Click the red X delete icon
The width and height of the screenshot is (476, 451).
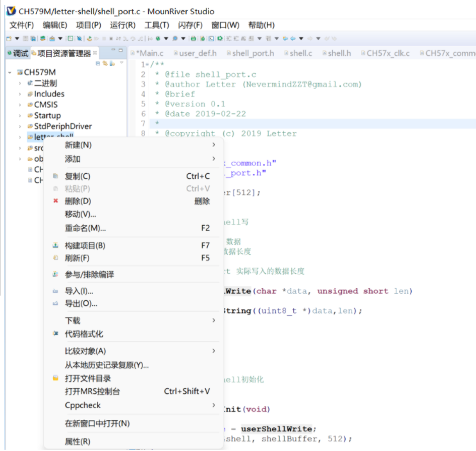56,201
